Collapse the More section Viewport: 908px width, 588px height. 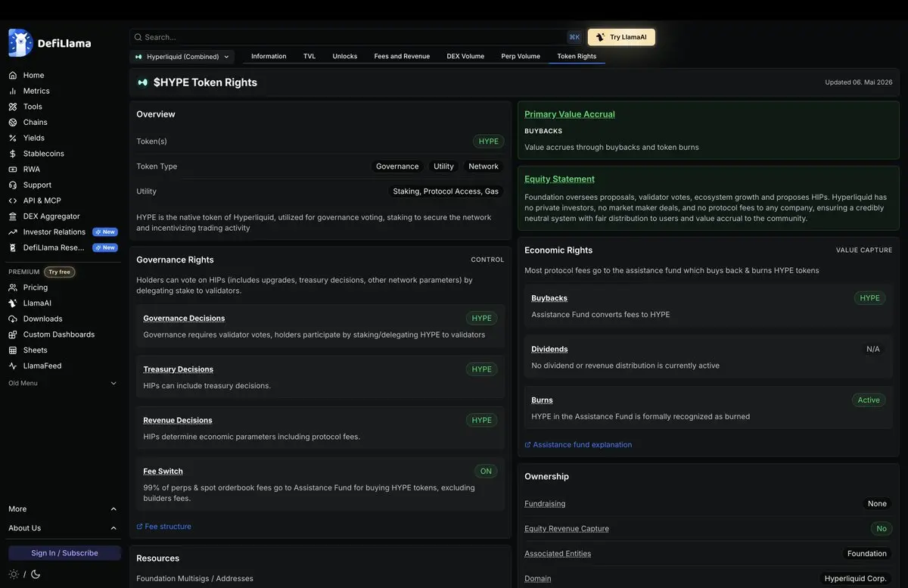[x=64, y=509]
